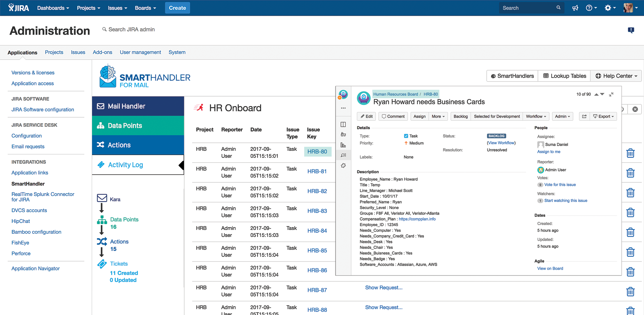Click the Create button
644x315 pixels.
pos(177,8)
